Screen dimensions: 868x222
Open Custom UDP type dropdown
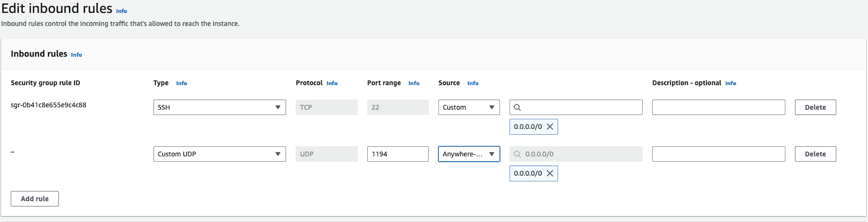[219, 154]
